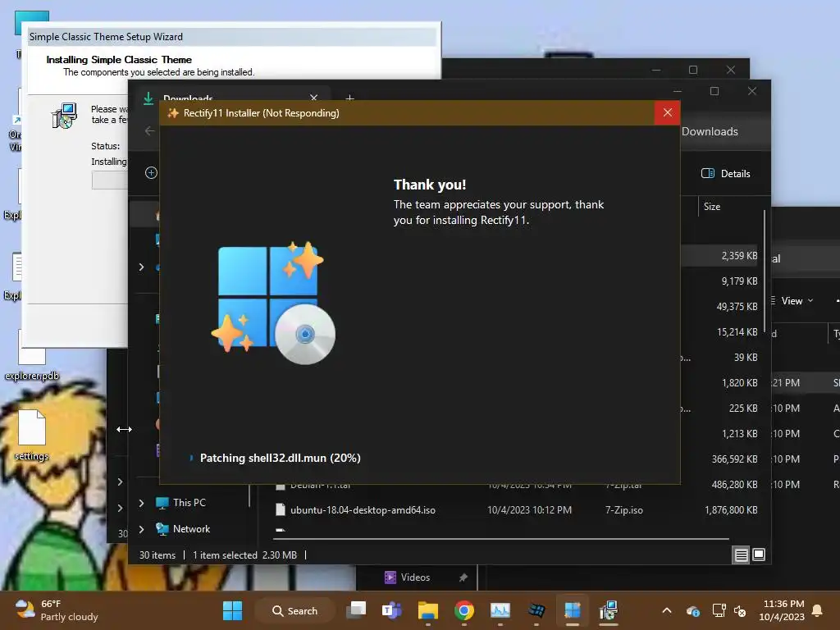Click the Downloads breadcrumb in address bar
Image resolution: width=840 pixels, height=630 pixels.
pos(710,132)
